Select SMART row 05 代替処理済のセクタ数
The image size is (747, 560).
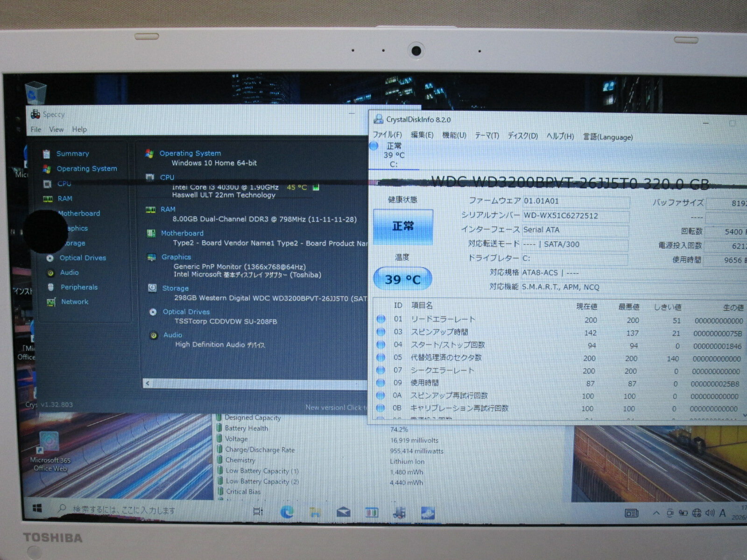tap(560, 358)
